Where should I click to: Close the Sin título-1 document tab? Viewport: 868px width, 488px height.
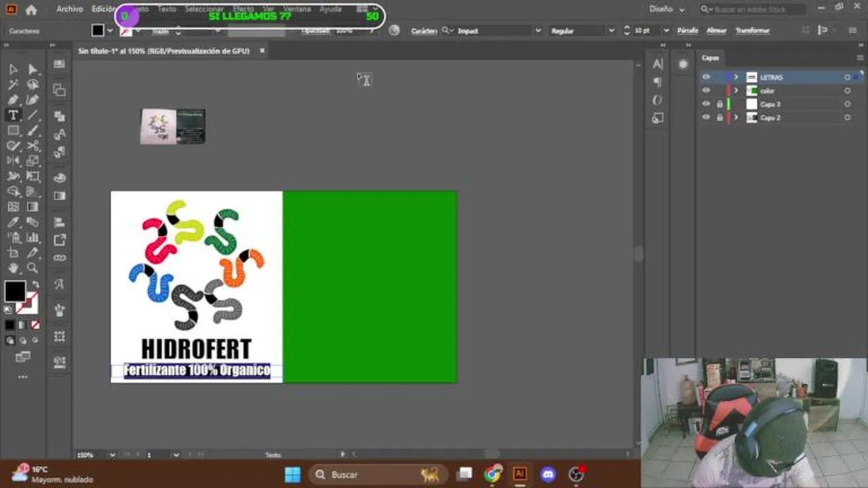pos(262,51)
